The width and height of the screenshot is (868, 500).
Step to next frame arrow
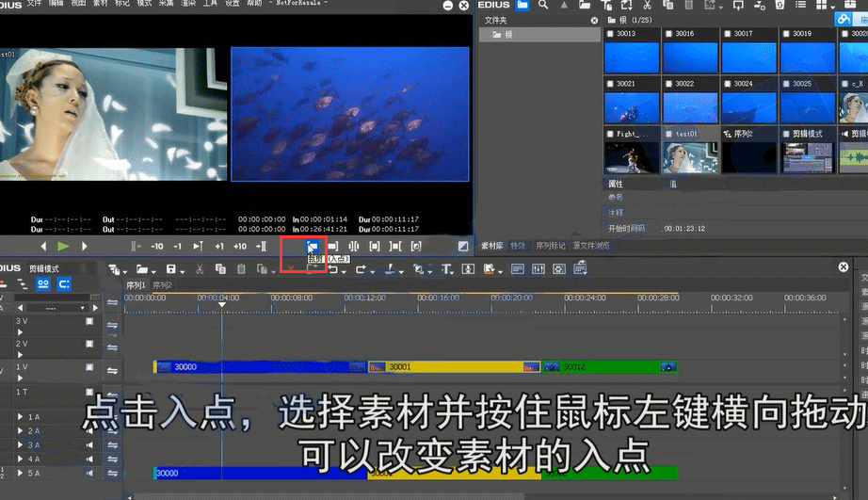[x=84, y=247]
